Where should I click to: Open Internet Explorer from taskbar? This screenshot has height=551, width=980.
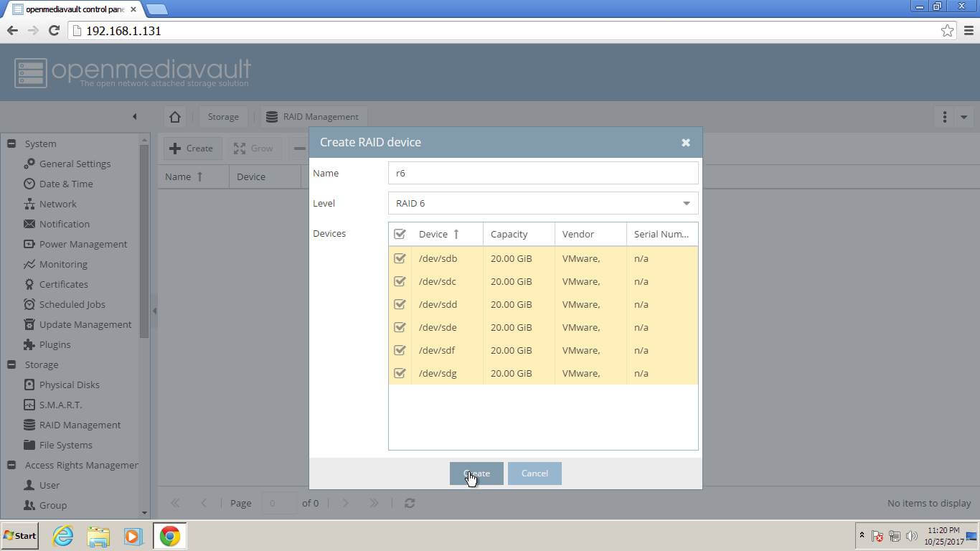[63, 535]
